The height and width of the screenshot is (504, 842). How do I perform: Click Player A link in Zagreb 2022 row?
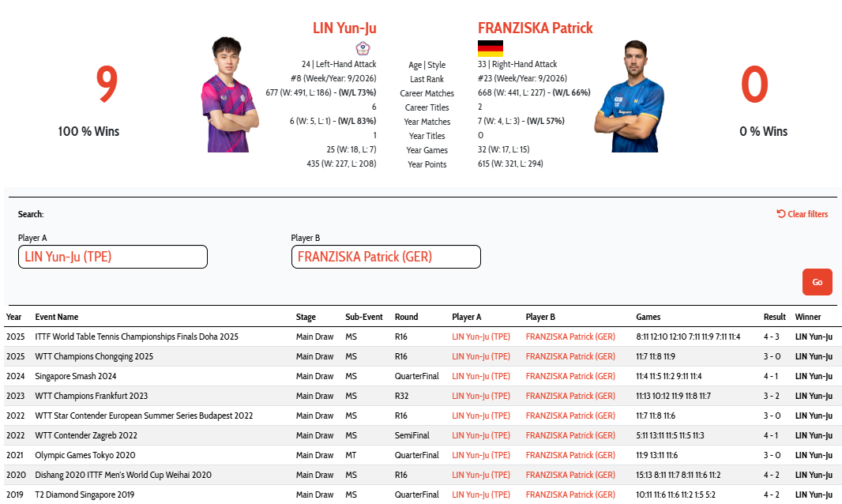tap(480, 435)
